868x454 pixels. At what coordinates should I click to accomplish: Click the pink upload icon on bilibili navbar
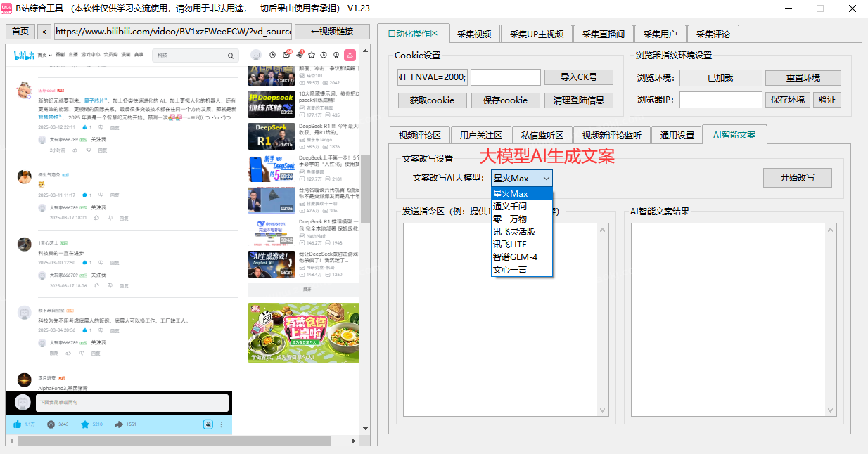click(x=350, y=55)
